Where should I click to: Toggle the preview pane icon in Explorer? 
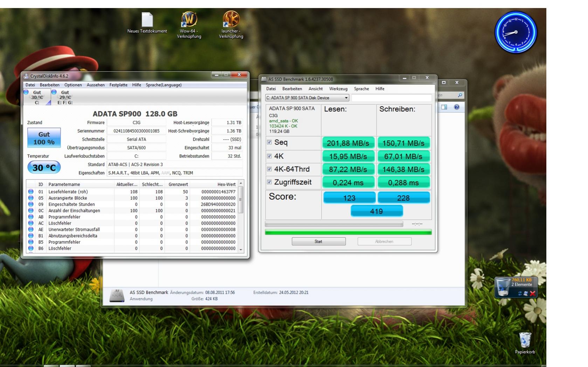[x=444, y=107]
